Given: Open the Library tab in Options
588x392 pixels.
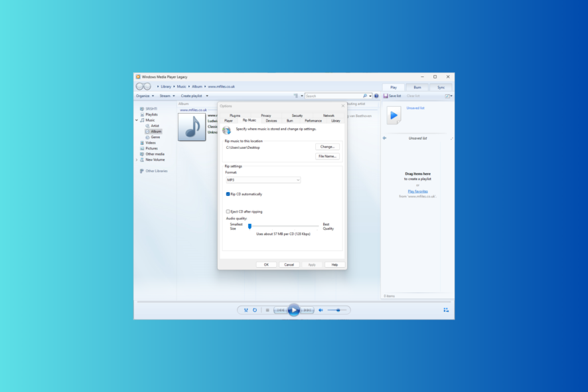Looking at the screenshot, I should pos(336,121).
